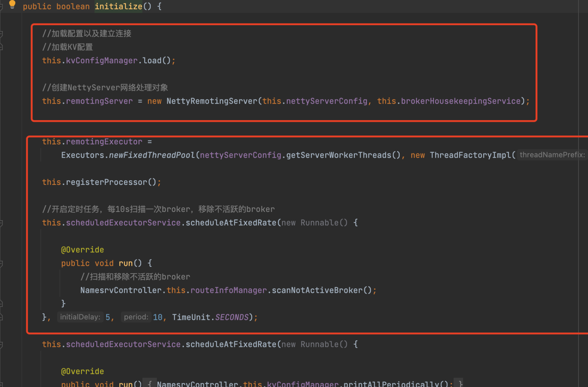Click the initialDelay value '5'

coord(108,317)
